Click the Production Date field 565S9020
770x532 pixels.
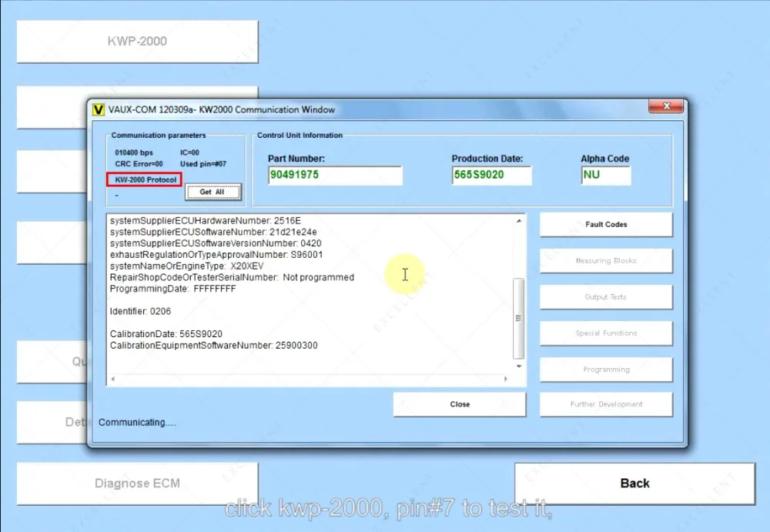tap(491, 176)
